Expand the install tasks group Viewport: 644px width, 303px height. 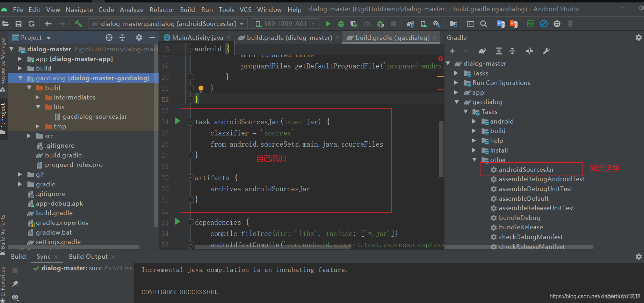click(x=474, y=150)
